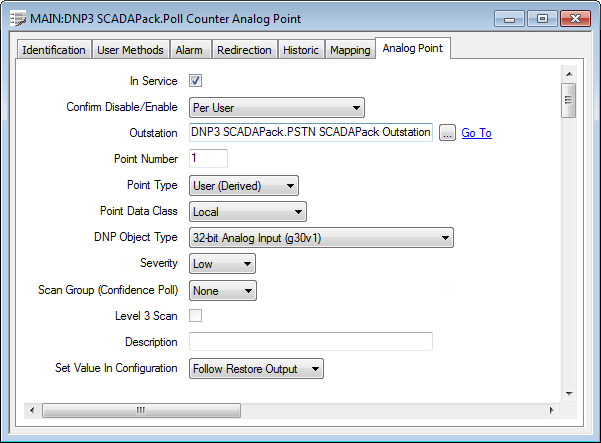Expand the Point Type dropdown
Screen dimensions: 601x443
click(244, 185)
